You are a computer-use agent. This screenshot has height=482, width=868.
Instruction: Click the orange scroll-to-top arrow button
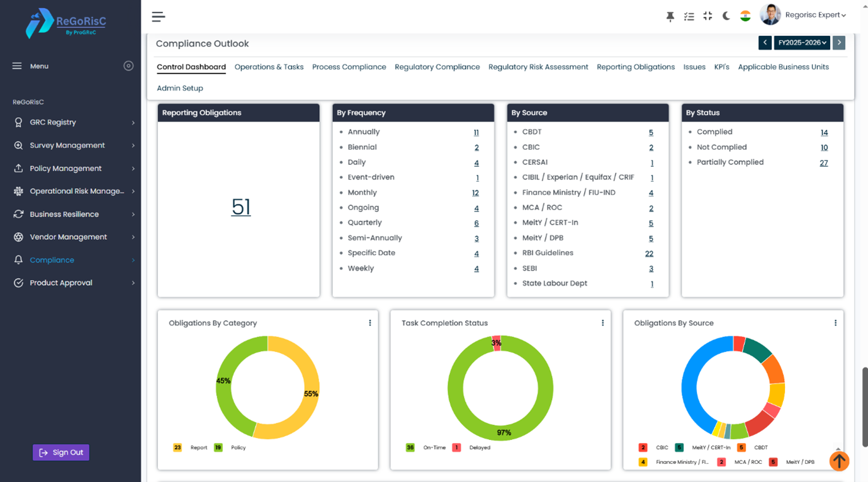point(839,461)
